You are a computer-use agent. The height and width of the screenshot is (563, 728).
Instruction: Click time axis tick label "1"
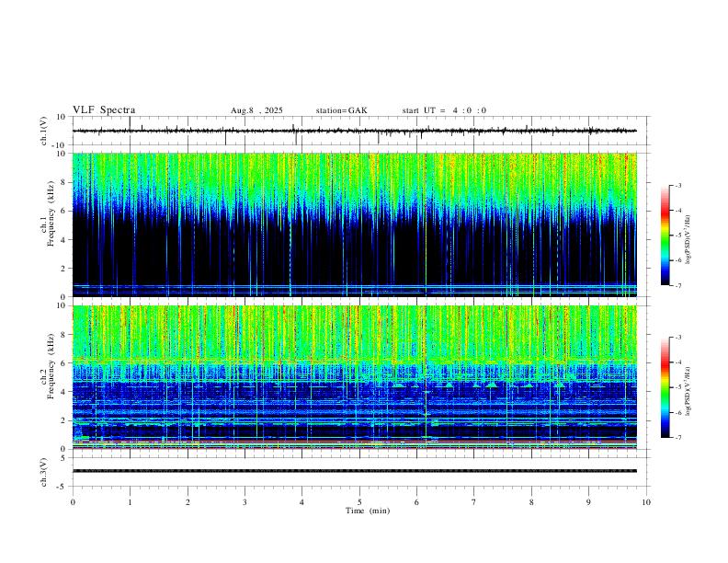(x=130, y=502)
